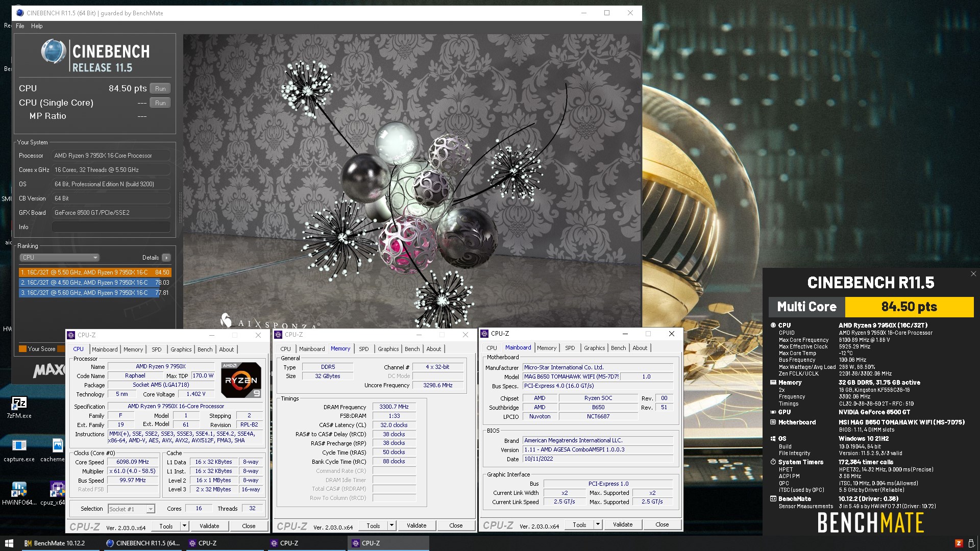Click Close button in right CPU-Z window
Screen dimensions: 980x551
click(x=661, y=524)
